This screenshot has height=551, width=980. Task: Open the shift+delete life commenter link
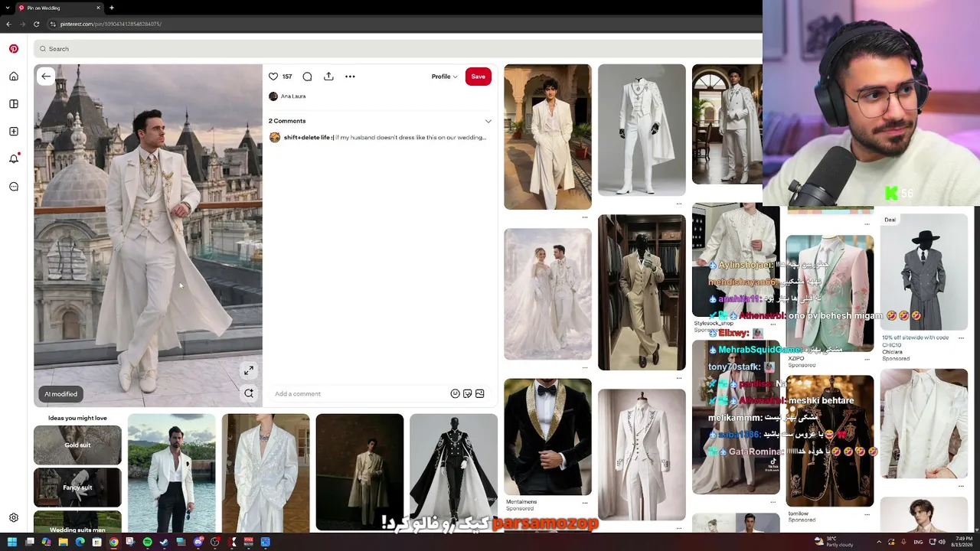(x=309, y=138)
